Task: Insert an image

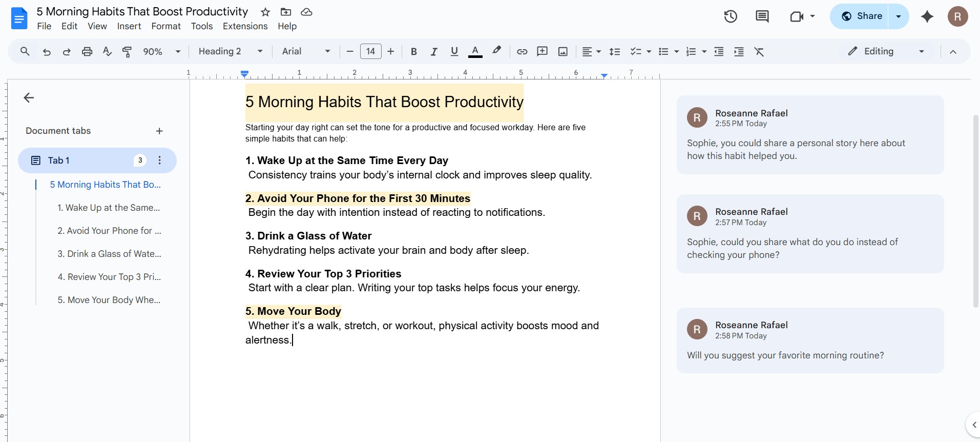Action: pyautogui.click(x=563, y=51)
